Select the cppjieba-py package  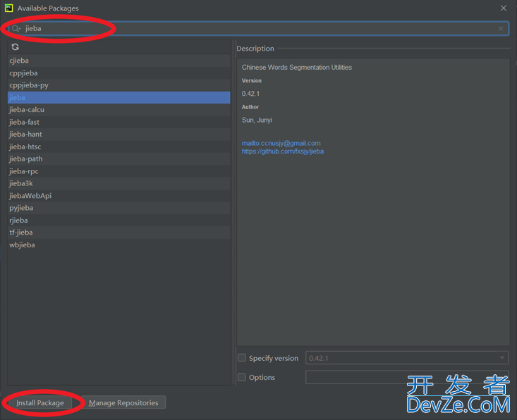[118, 85]
